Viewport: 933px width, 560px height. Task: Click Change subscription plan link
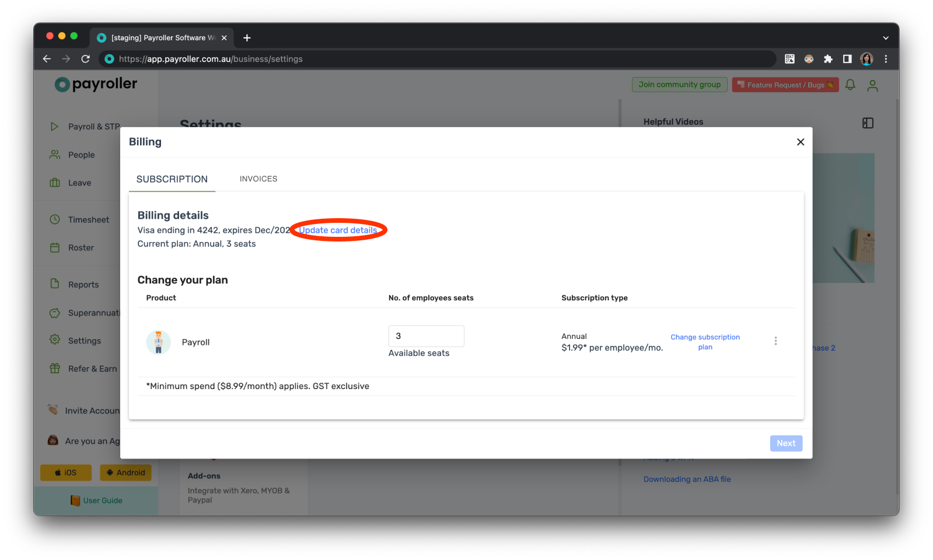point(705,342)
